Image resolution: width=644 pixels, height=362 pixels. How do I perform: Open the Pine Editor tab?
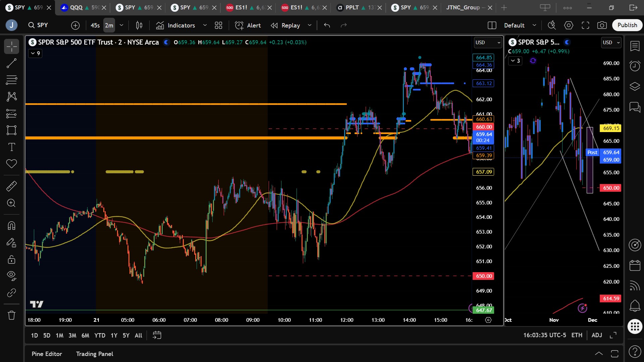[x=47, y=354]
